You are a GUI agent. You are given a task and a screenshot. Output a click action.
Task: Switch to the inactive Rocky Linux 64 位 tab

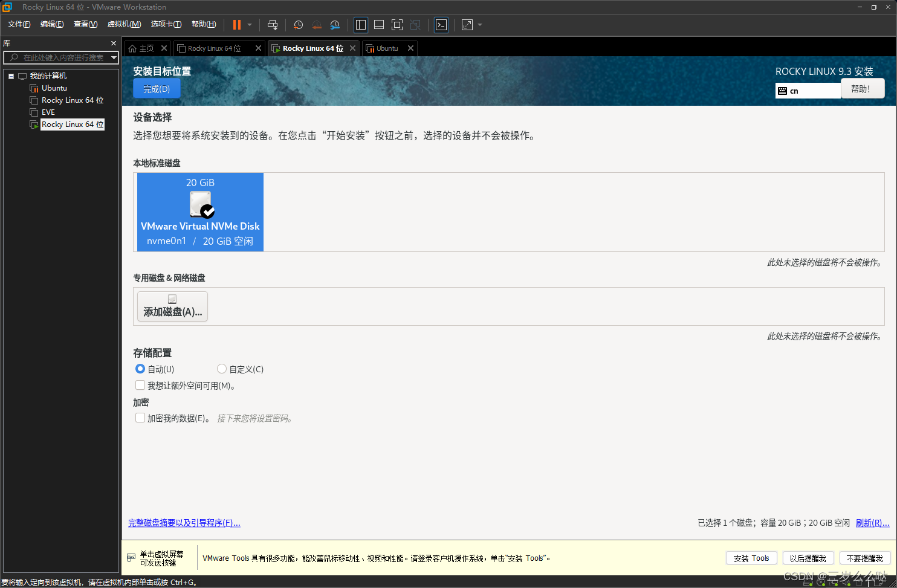pos(214,48)
